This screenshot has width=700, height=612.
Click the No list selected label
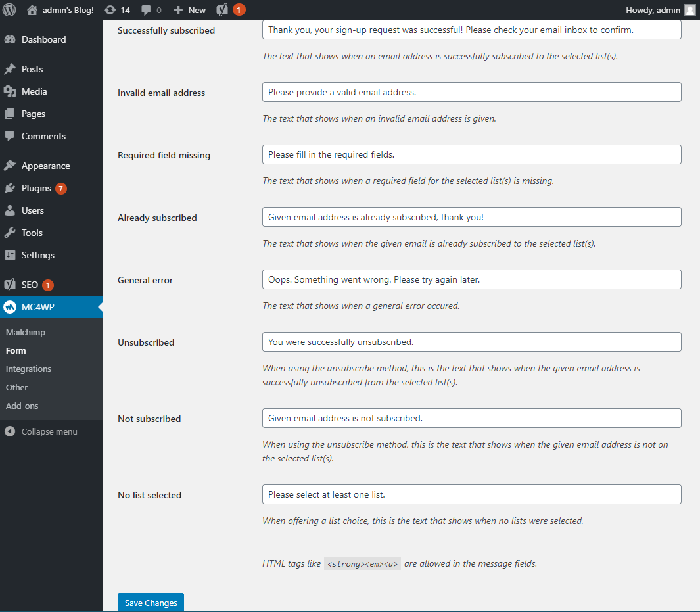(150, 495)
